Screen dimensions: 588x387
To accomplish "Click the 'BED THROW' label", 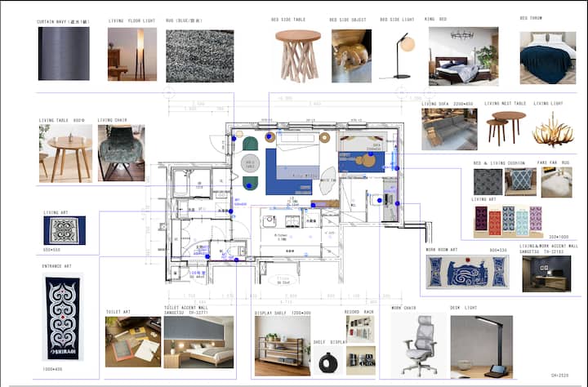I will 531,18.
